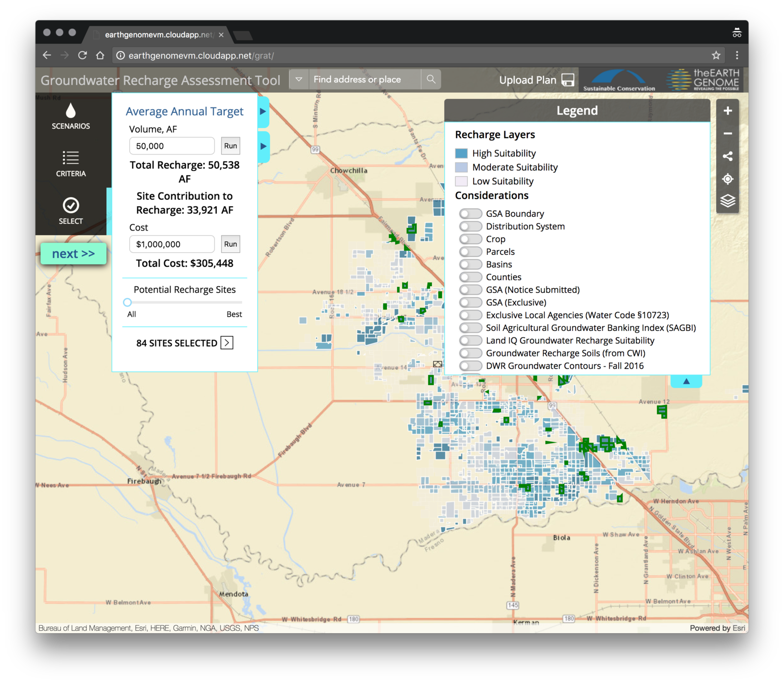Collapse the Legend with up arrow

point(686,381)
